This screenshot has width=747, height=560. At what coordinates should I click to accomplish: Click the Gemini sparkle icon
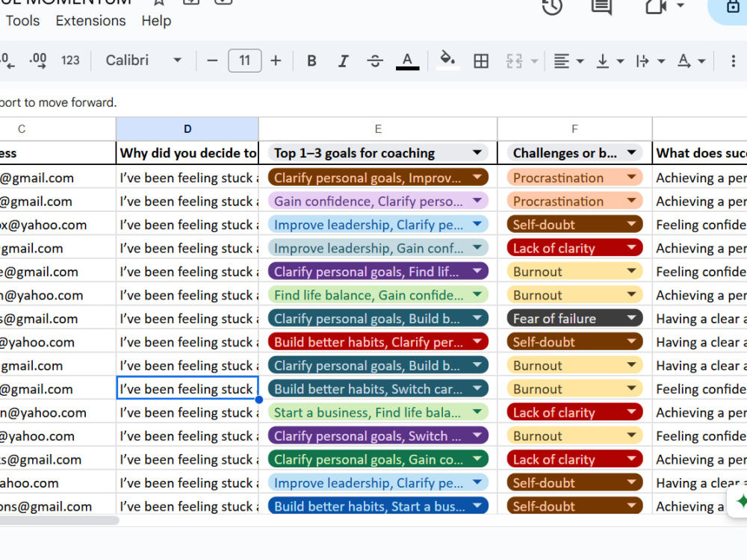click(x=741, y=501)
